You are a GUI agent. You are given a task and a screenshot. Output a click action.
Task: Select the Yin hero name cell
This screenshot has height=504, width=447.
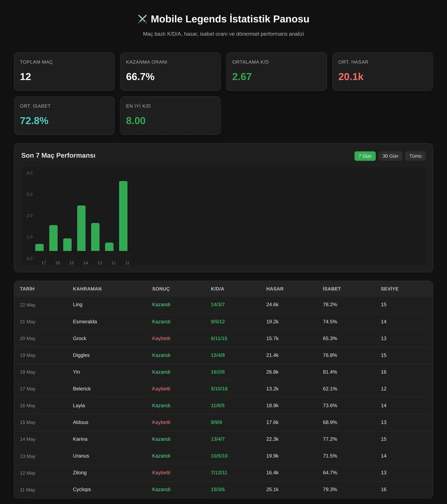point(76,372)
